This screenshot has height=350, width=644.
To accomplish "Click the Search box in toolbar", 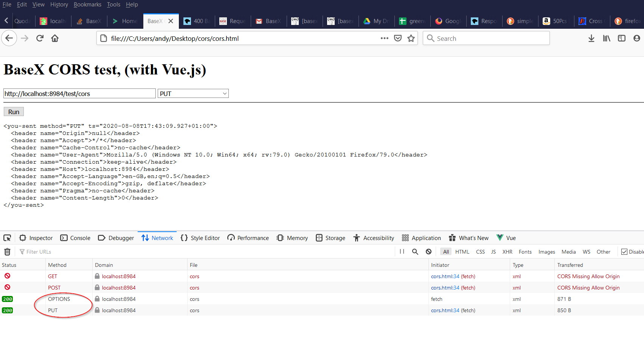I will tap(486, 38).
